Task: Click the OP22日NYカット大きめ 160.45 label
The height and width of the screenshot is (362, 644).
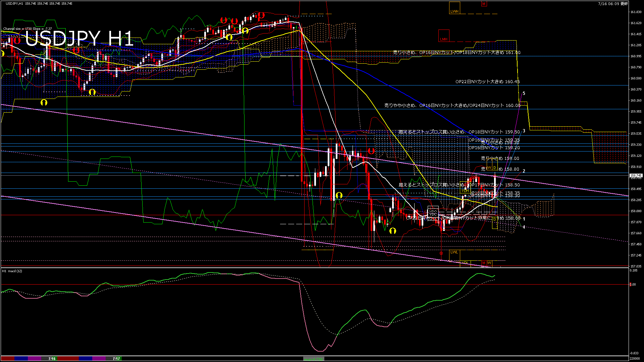Action: [x=487, y=81]
